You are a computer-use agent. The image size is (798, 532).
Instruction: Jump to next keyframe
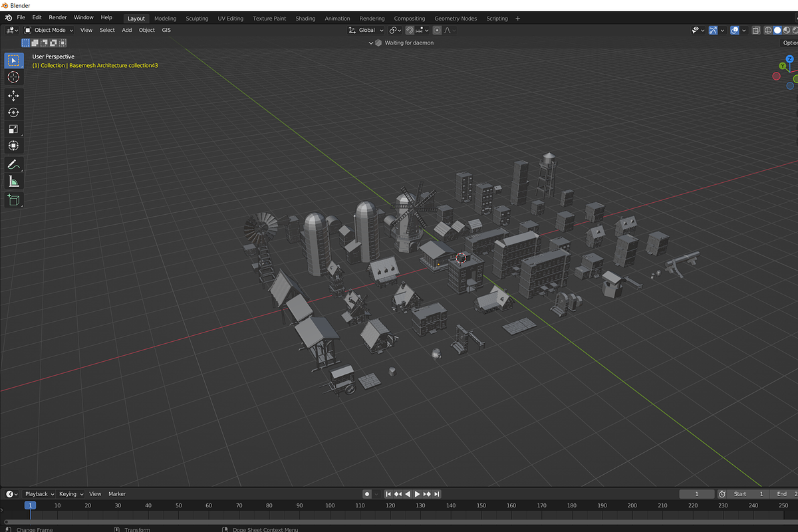tap(427, 494)
